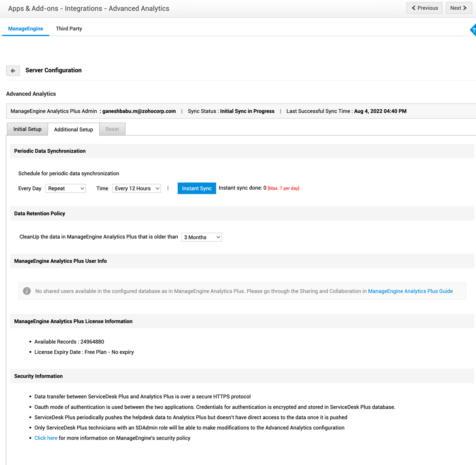Select the Additional Setup tab
Image resolution: width=476 pixels, height=465 pixels.
tap(74, 130)
